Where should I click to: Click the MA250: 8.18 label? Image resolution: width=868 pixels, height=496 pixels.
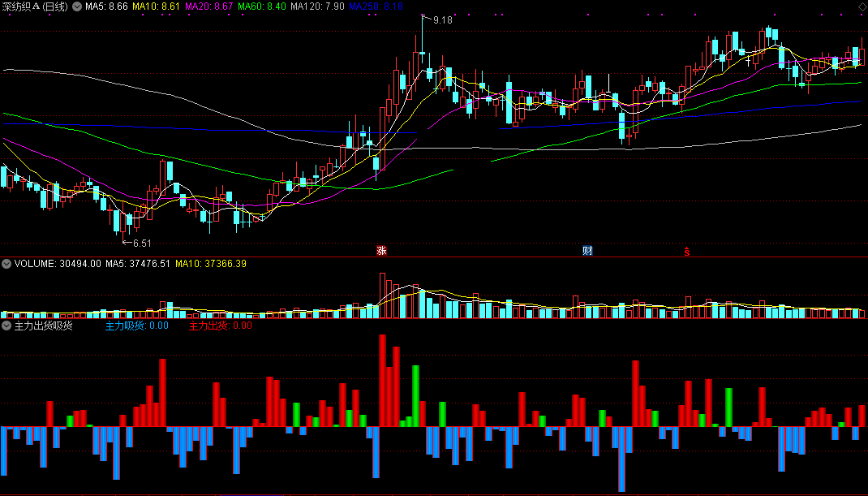point(376,6)
